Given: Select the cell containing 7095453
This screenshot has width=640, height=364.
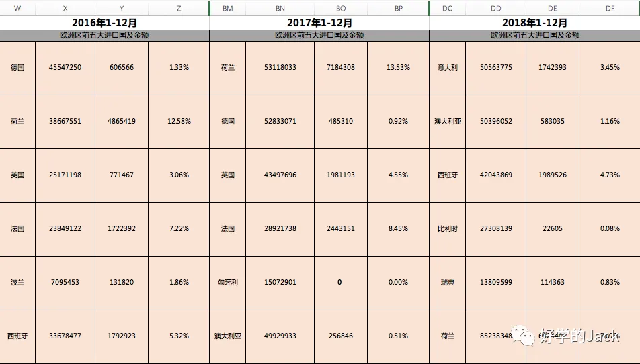Looking at the screenshot, I should tap(65, 283).
